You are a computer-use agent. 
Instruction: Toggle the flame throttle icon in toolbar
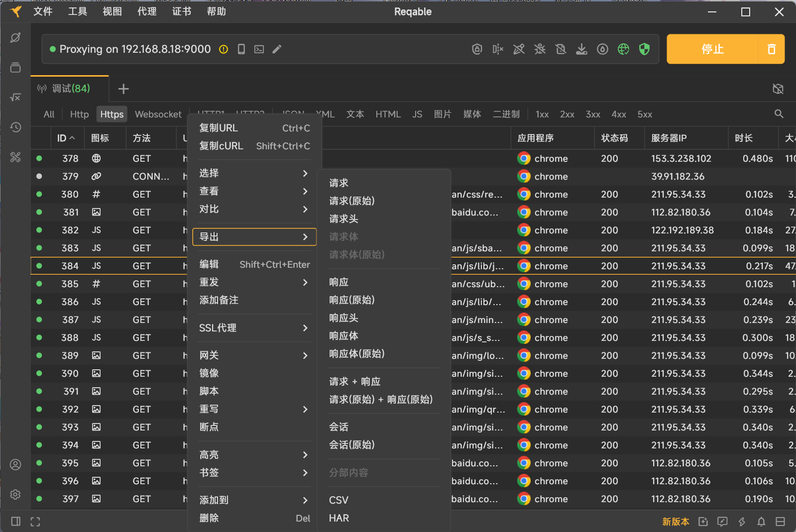click(603, 49)
